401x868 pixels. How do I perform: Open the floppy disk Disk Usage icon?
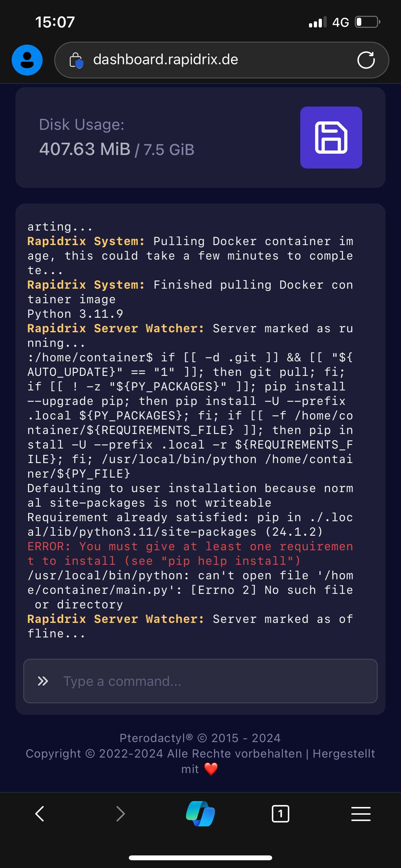coord(331,138)
